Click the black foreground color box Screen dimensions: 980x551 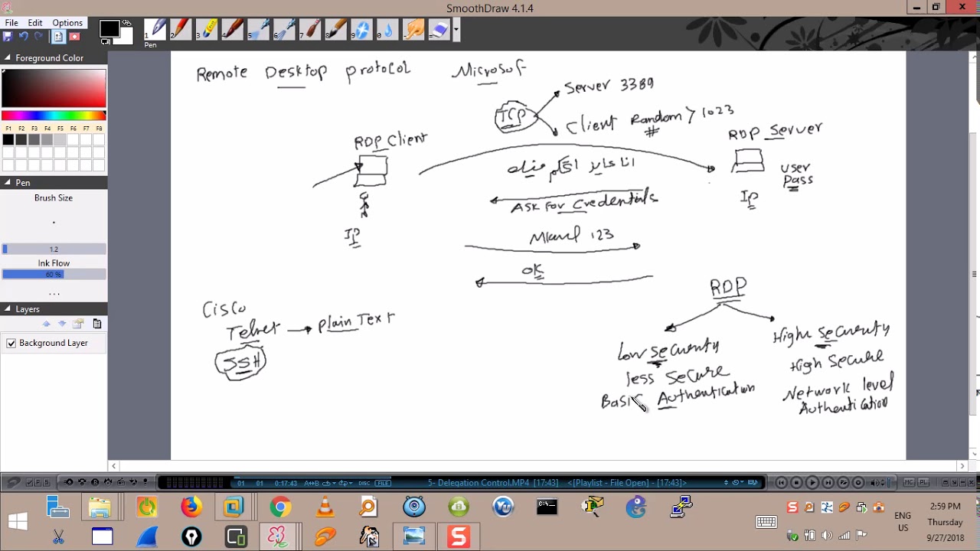click(109, 28)
